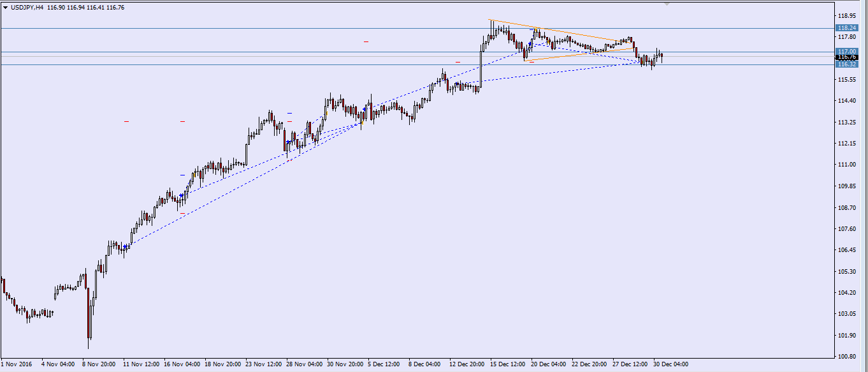Click the 116.94 high value in header
Screen dimensions: 868x372
click(x=77, y=8)
